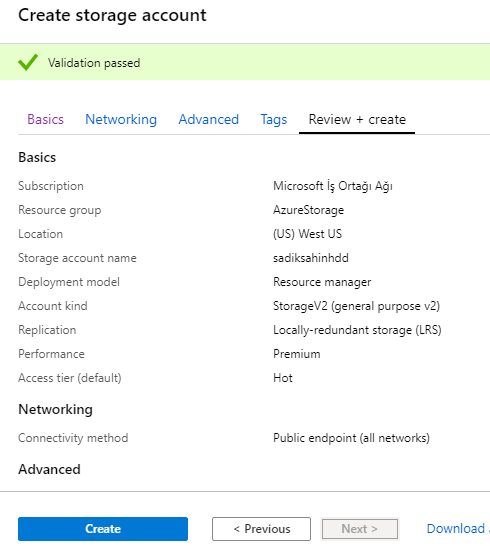This screenshot has height=546, width=490.
Task: Click the Premium performance value
Action: [x=297, y=354]
